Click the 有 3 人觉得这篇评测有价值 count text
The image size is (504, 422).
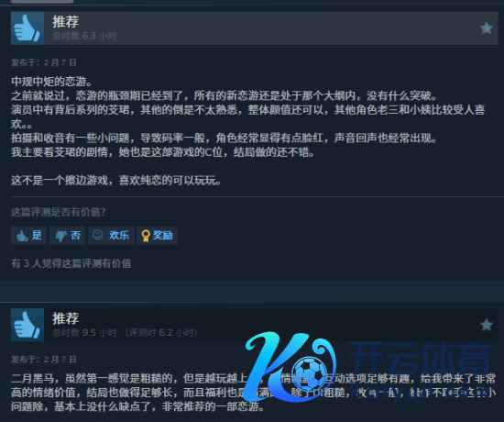[71, 263]
